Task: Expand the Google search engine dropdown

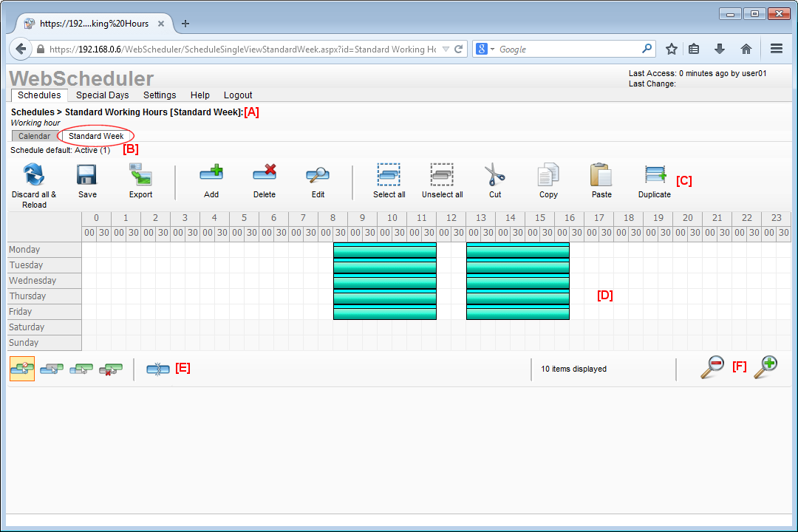Action: 485,49
